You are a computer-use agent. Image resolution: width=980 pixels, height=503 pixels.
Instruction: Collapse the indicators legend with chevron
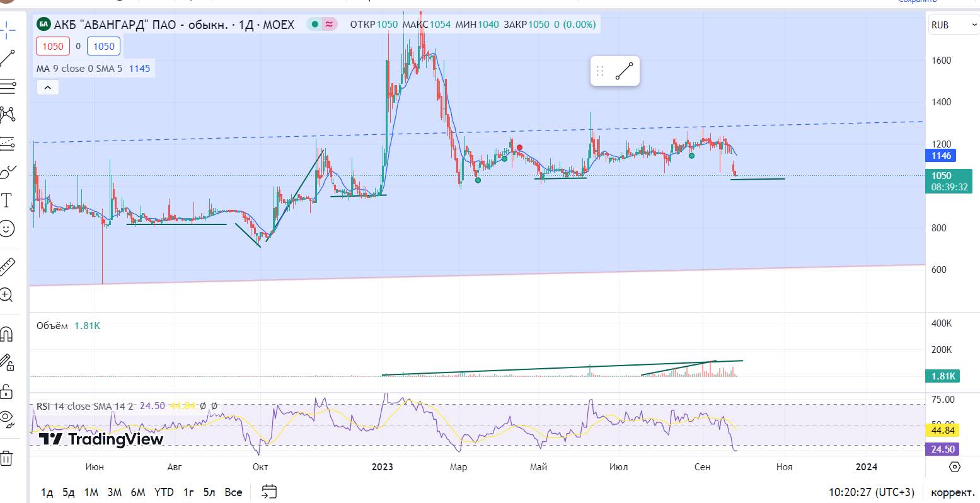[47, 87]
